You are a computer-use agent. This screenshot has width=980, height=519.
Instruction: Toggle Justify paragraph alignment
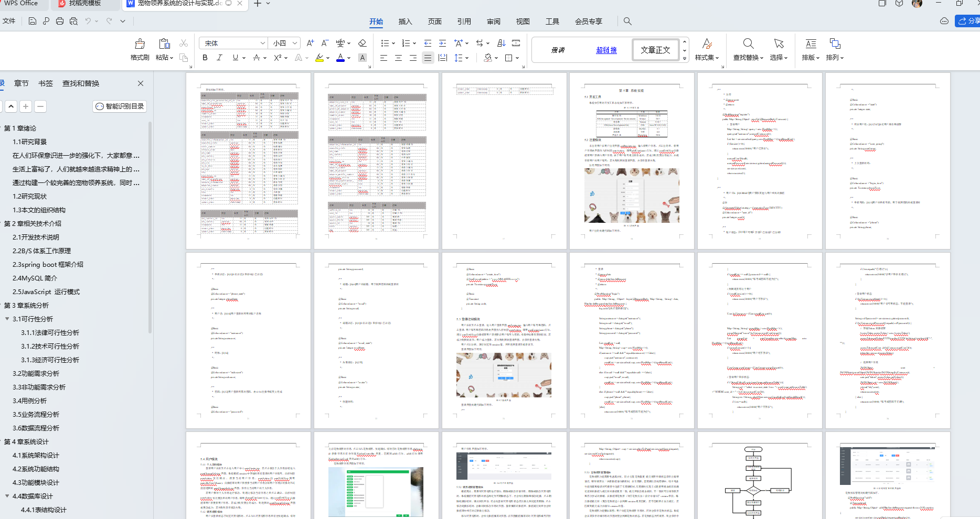pyautogui.click(x=428, y=58)
